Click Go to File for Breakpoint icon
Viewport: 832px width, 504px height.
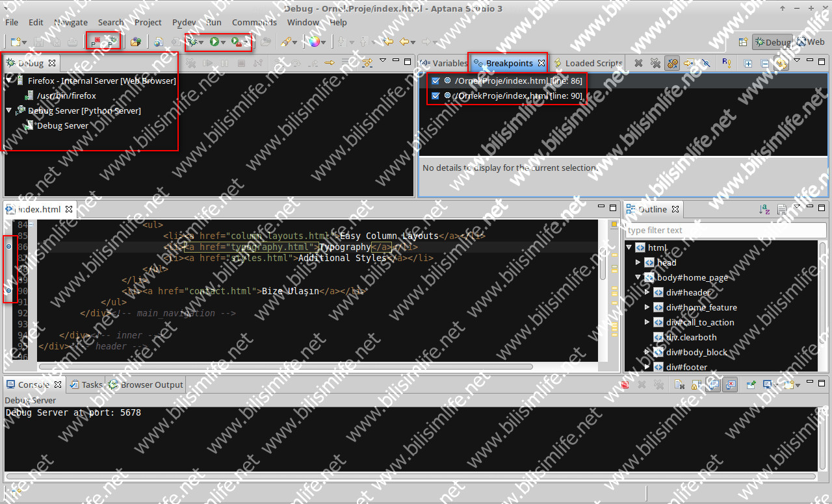pyautogui.click(x=688, y=63)
